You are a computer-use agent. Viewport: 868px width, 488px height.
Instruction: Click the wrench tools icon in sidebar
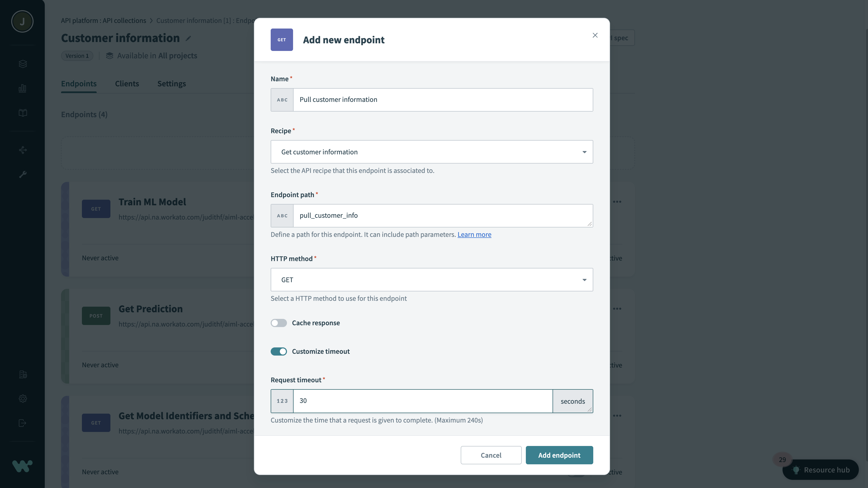point(23,174)
